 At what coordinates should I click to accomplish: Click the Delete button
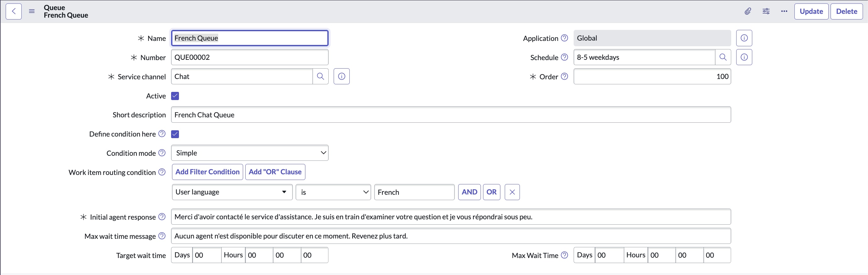pos(846,11)
